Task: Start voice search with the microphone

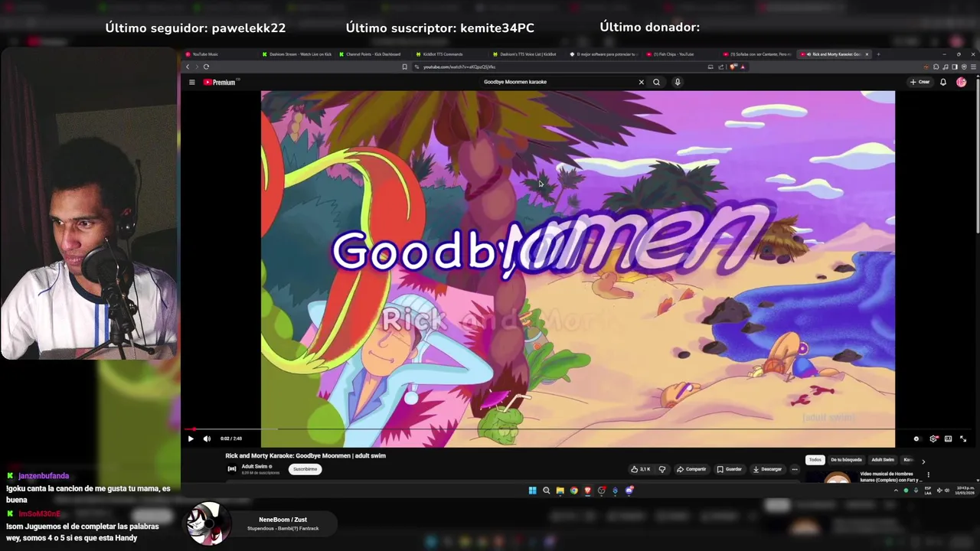Action: (x=678, y=82)
